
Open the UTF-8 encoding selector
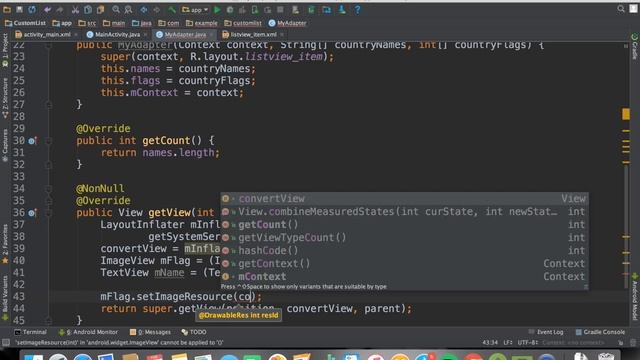click(x=528, y=342)
